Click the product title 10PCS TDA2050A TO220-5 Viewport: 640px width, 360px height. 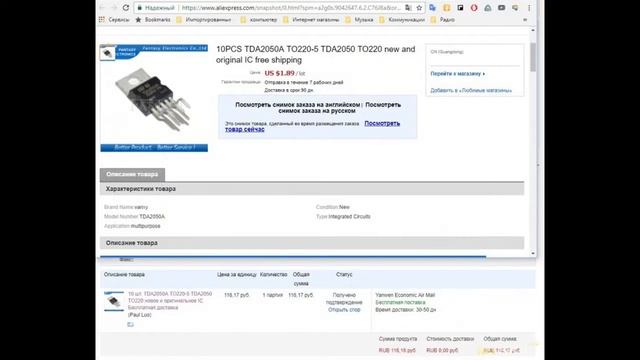(316, 54)
